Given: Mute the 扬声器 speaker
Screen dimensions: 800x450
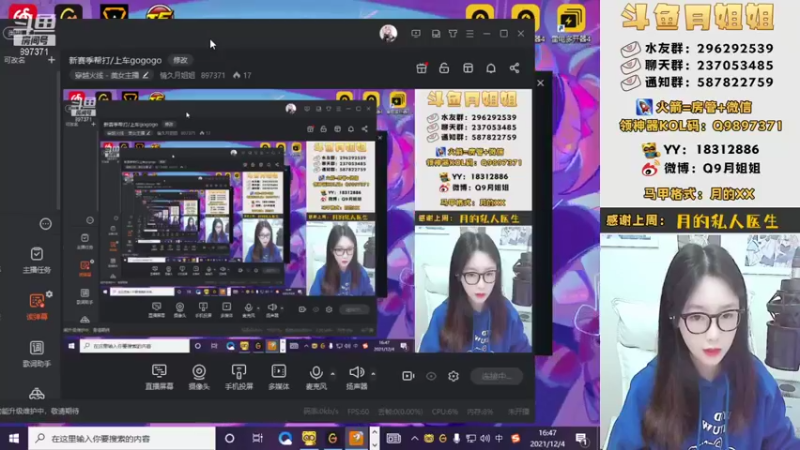Looking at the screenshot, I should pos(356,377).
